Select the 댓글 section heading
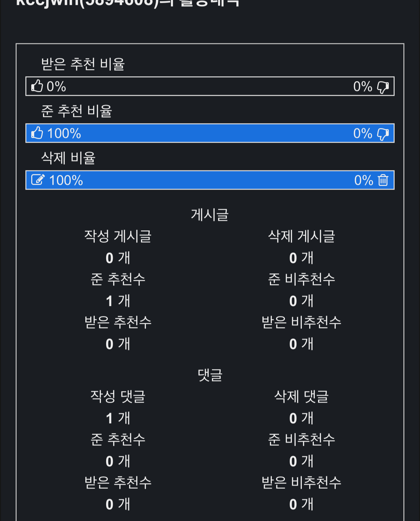This screenshot has width=420, height=521. pos(210,375)
